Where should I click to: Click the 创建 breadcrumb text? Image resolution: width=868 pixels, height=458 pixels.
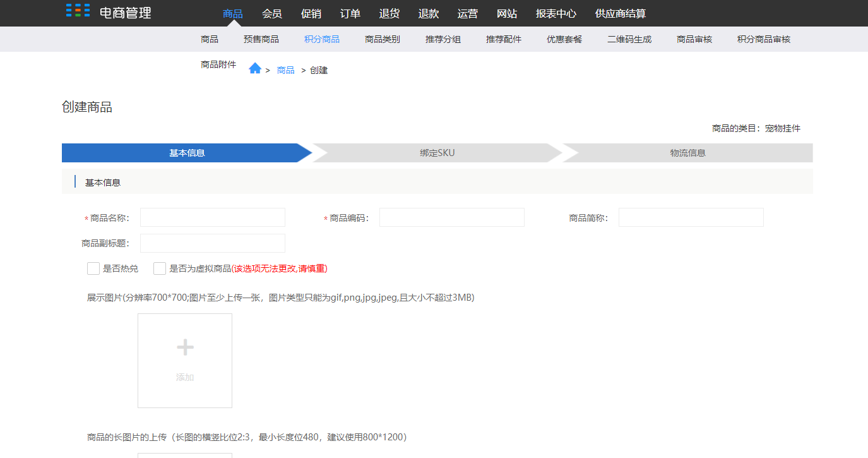click(319, 70)
